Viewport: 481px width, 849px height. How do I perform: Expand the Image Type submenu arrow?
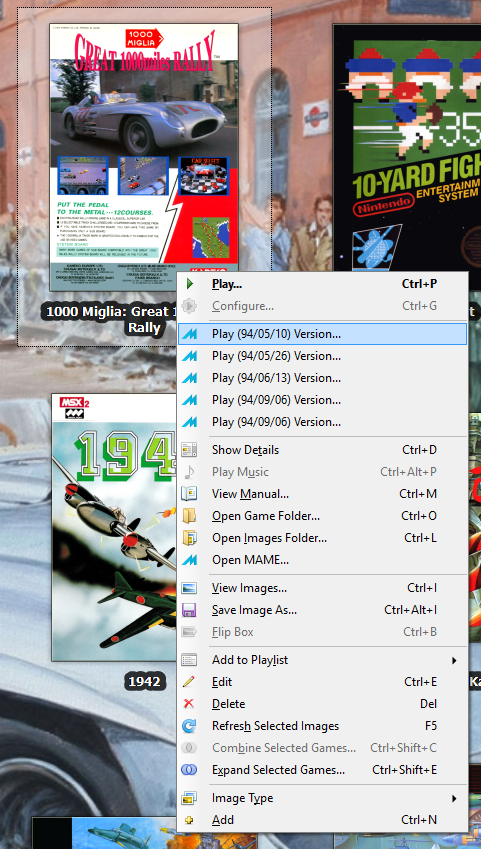[x=454, y=798]
